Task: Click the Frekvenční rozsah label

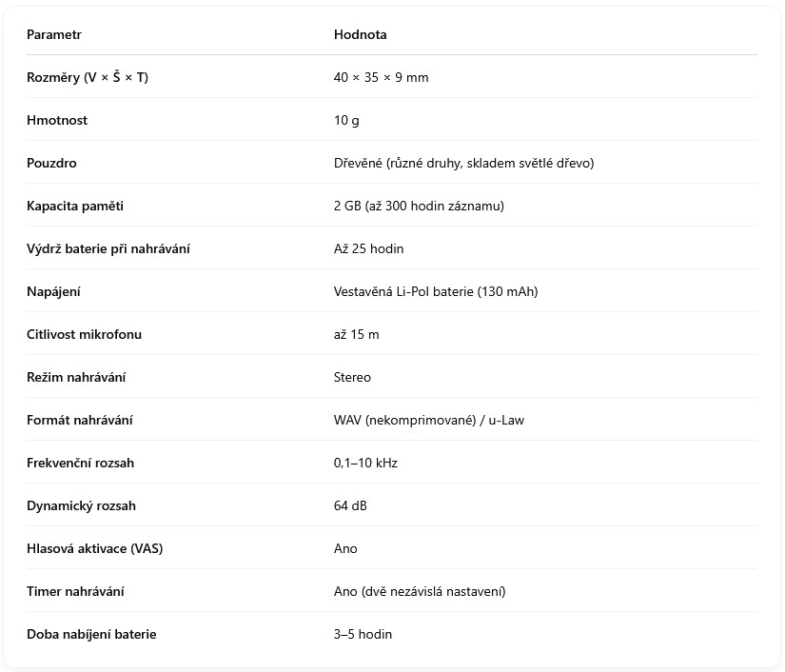Action: pos(80,464)
